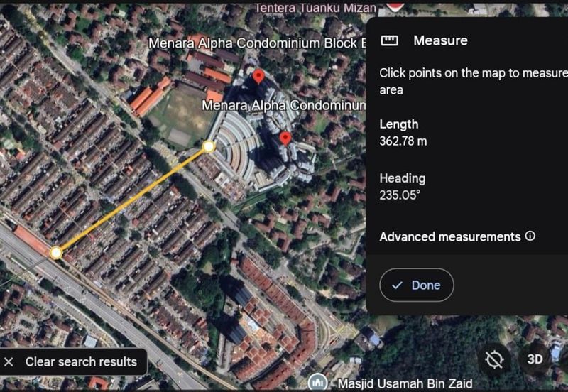This screenshot has width=568, height=392.
Task: Select the Menara Alpha Block E red pin
Action: pos(258,77)
